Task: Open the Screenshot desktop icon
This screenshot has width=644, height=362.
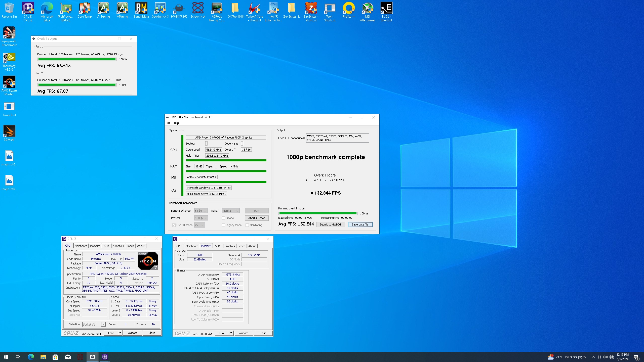Action: point(198,10)
